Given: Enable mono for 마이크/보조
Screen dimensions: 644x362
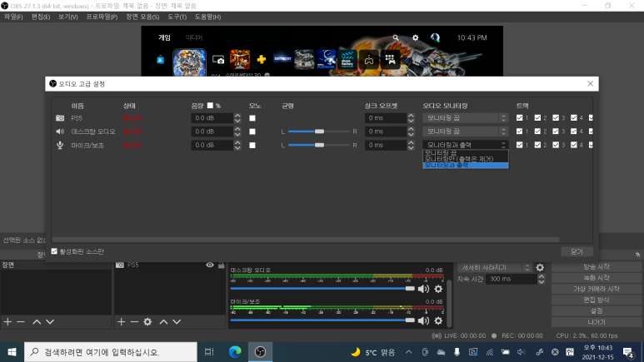Looking at the screenshot, I should click(252, 146).
